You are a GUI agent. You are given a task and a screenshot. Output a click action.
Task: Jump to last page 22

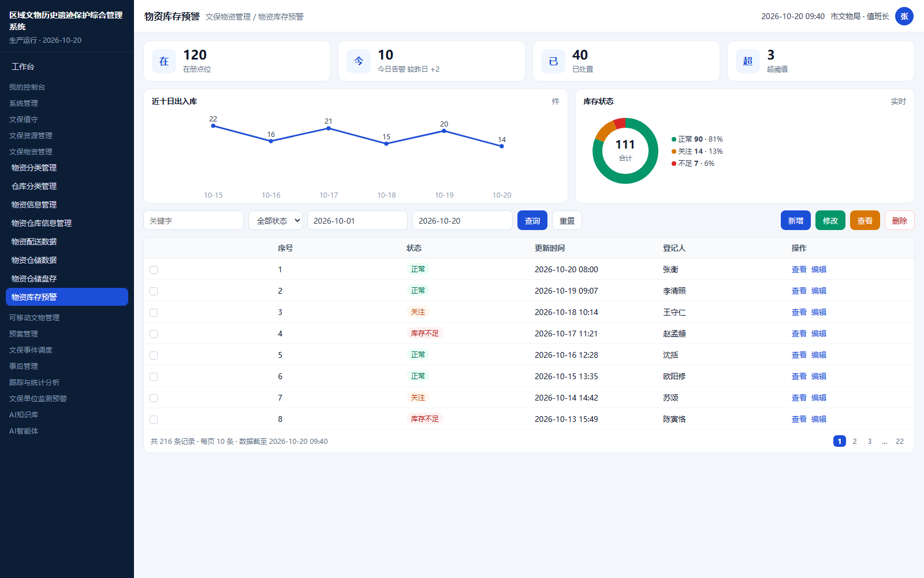[x=900, y=441]
